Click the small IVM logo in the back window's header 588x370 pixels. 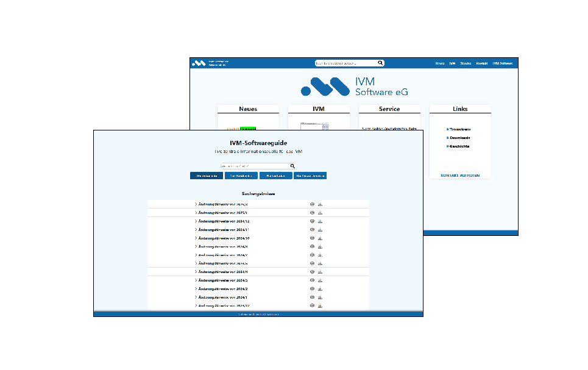[199, 63]
